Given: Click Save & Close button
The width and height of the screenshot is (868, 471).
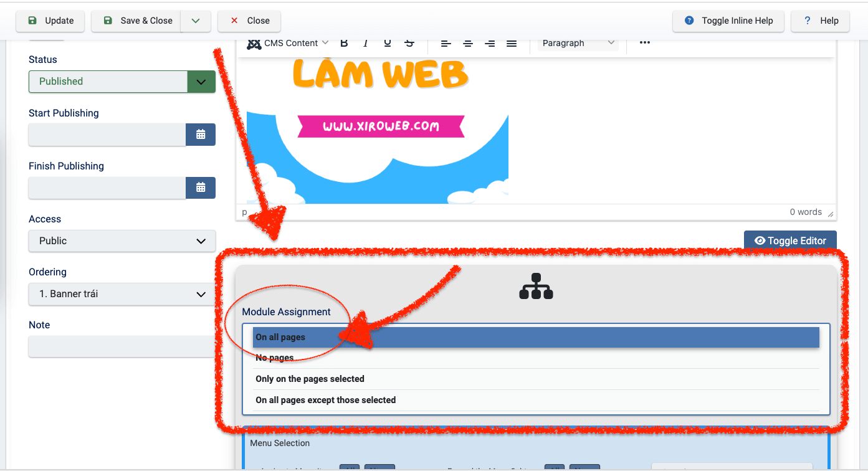Looking at the screenshot, I should (136, 21).
